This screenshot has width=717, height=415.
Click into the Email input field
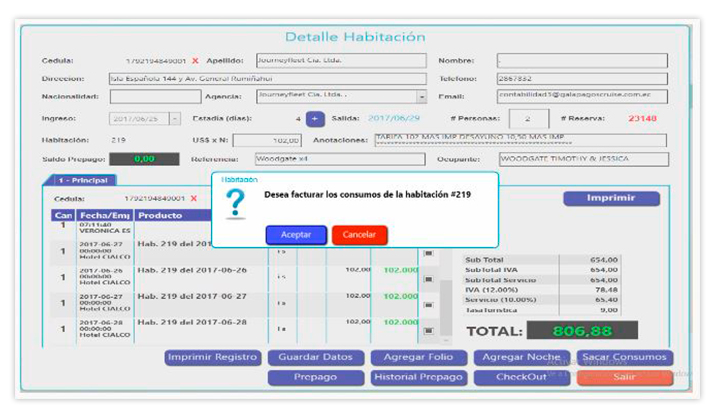(x=582, y=97)
